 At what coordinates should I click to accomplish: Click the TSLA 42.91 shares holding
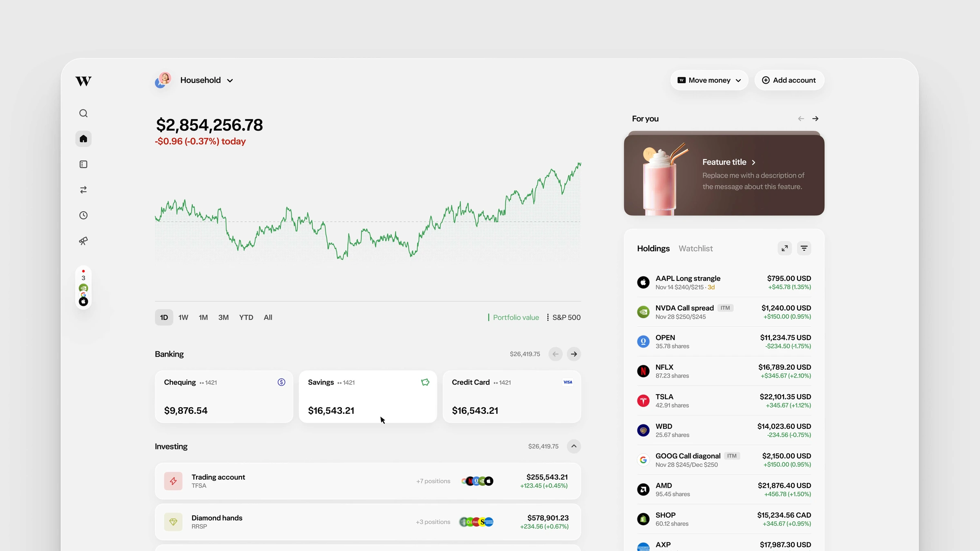724,401
